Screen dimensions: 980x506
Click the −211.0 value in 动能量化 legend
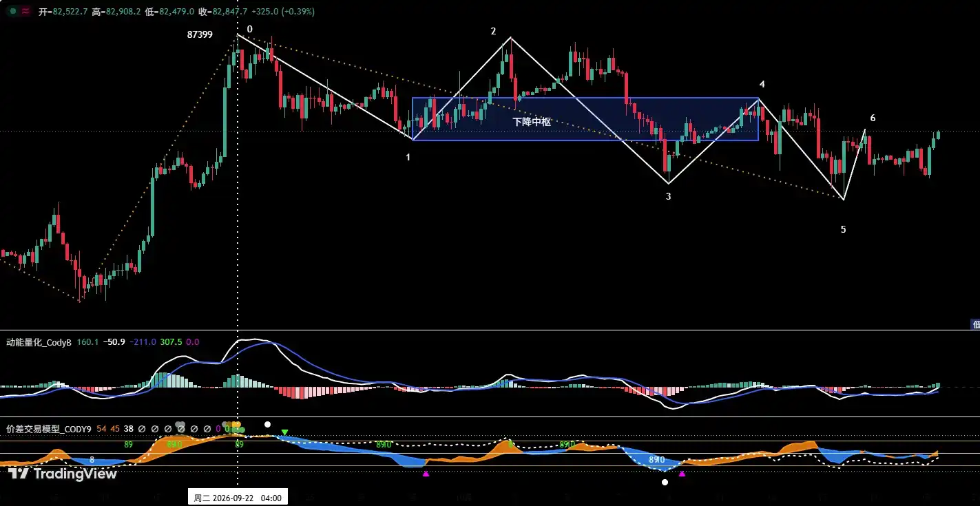143,342
